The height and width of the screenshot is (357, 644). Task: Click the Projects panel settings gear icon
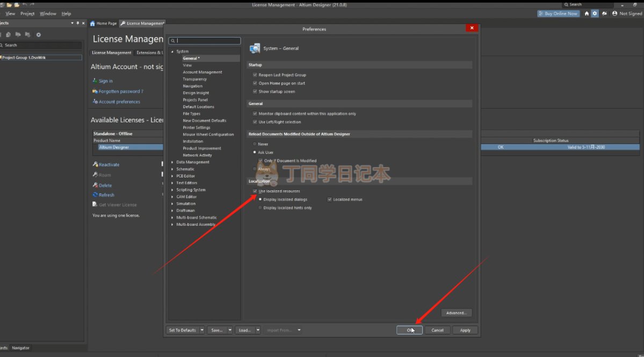38,35
